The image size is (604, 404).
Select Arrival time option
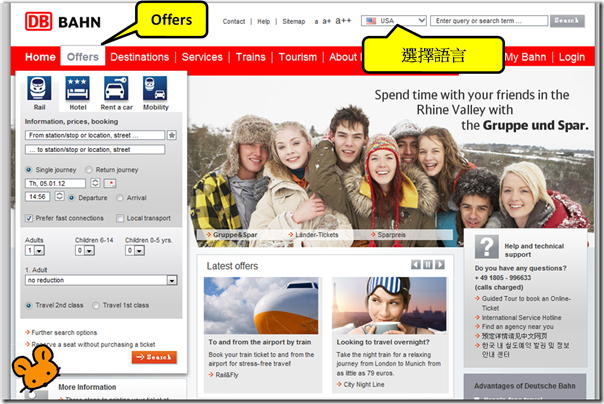(x=120, y=198)
